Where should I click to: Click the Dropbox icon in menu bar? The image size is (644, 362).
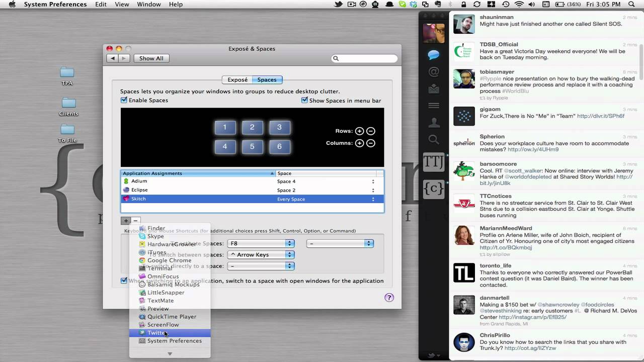(x=414, y=5)
